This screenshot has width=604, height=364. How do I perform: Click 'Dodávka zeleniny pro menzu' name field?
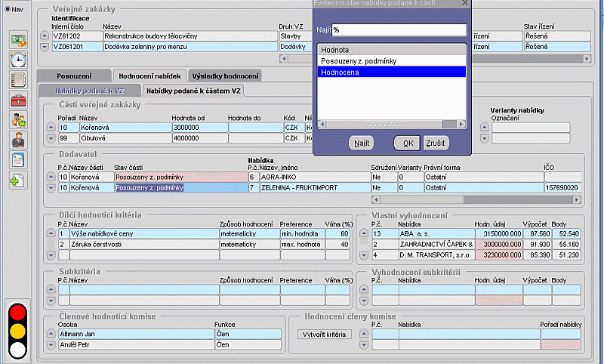[x=190, y=47]
